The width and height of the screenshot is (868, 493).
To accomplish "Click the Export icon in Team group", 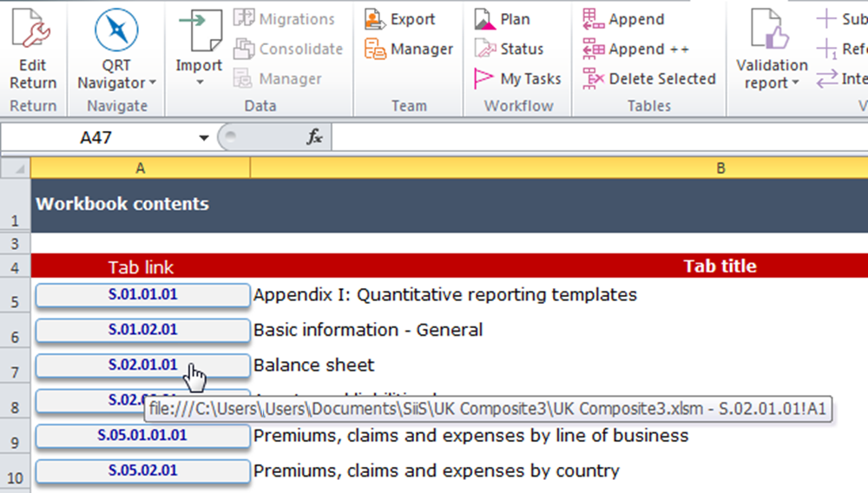I will click(x=375, y=19).
